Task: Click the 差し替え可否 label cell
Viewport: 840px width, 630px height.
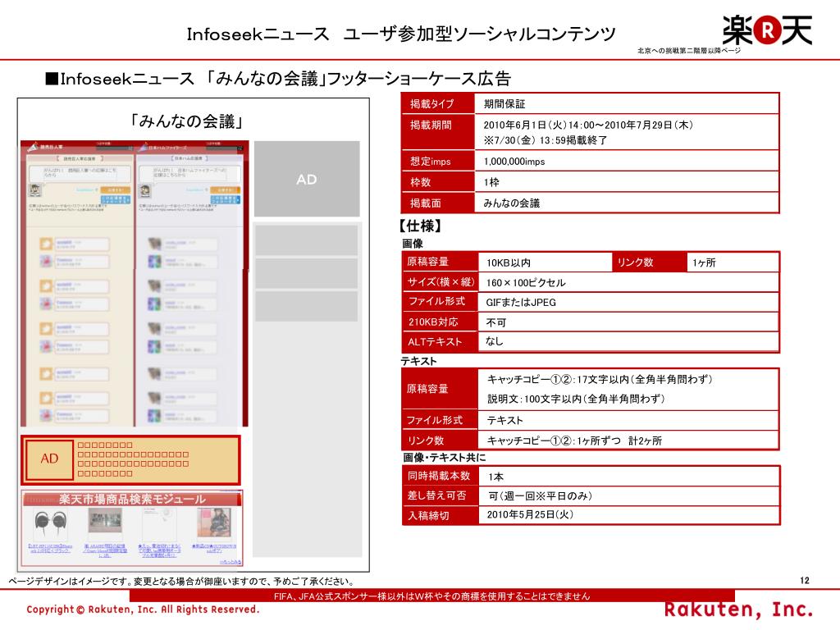Action: point(440,495)
